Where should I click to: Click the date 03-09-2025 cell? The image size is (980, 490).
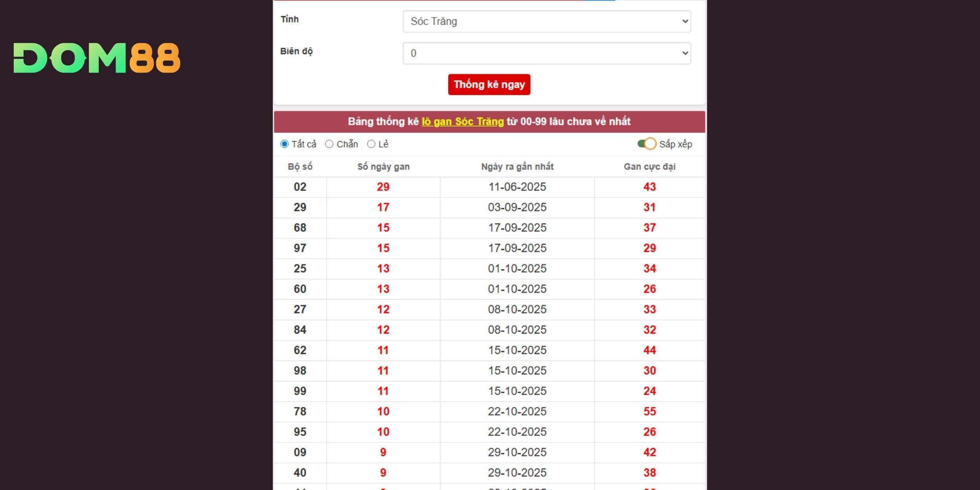[517, 207]
